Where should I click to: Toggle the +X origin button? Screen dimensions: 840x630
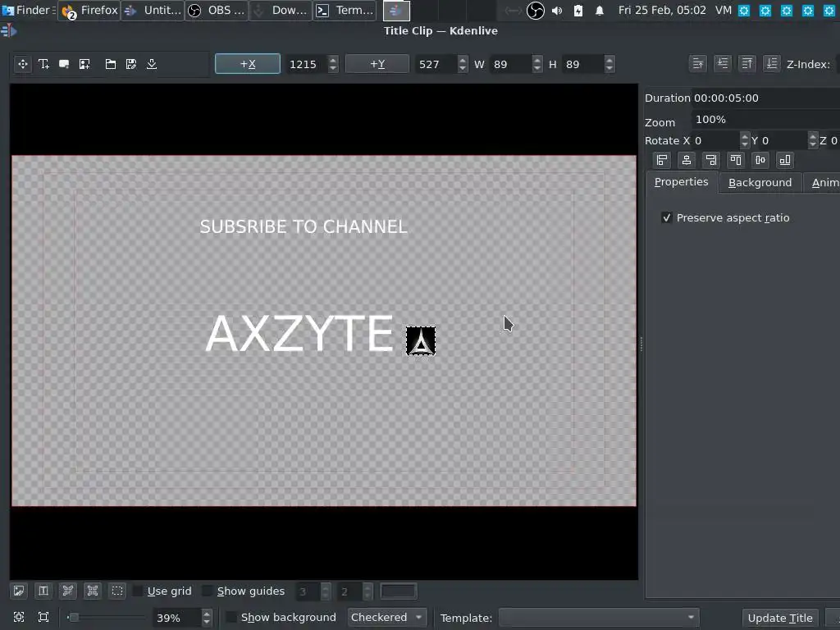click(x=248, y=64)
